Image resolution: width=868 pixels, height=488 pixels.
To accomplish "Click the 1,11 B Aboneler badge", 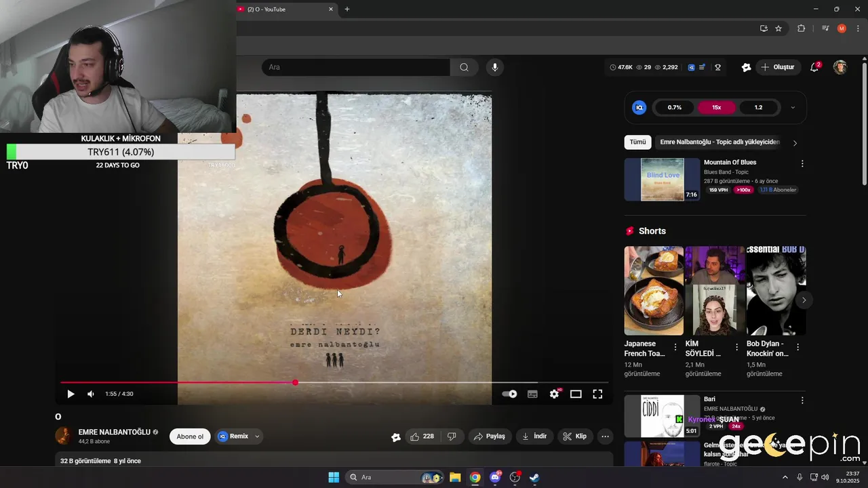I will [778, 190].
